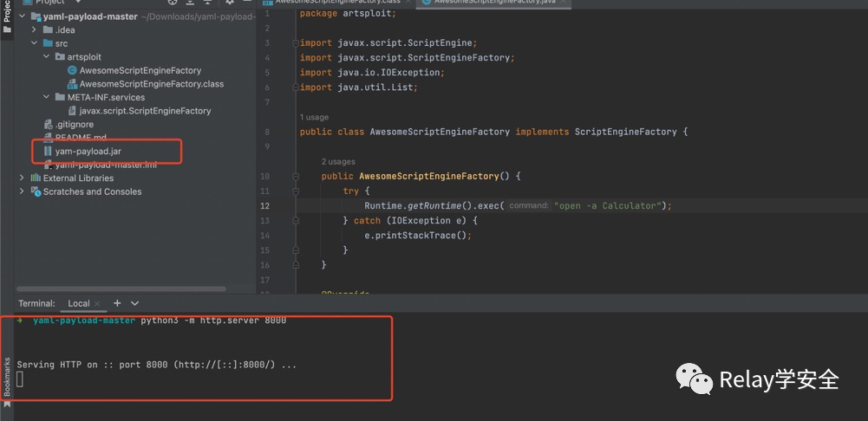Expand the .idea folder arrow
Screen dimensions: 868x421
[35, 29]
